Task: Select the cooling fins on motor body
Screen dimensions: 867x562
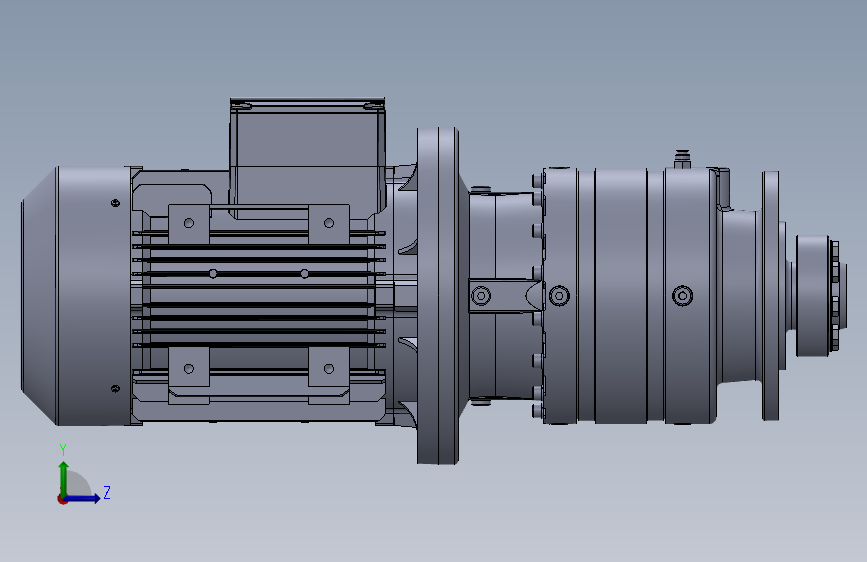Action: pyautogui.click(x=259, y=288)
